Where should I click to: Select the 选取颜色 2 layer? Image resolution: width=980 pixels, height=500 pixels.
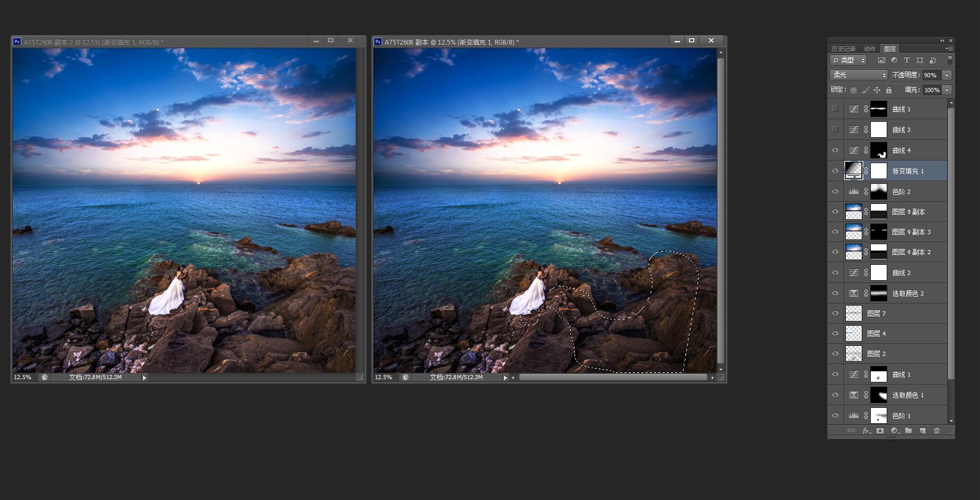click(908, 293)
